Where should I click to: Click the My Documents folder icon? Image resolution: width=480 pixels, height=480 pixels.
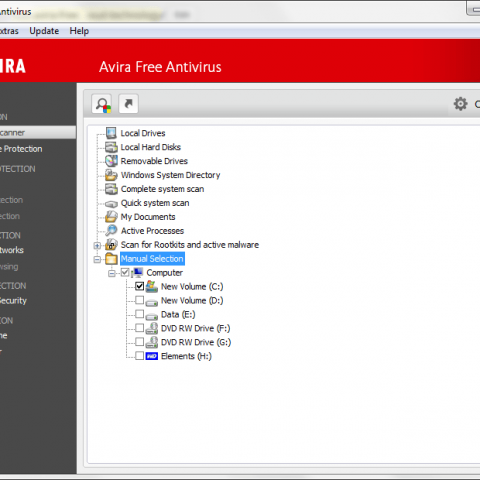coord(111,217)
